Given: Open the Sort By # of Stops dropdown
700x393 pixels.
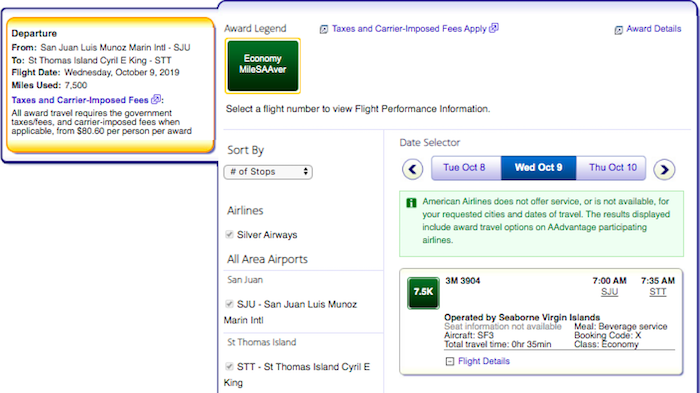Looking at the screenshot, I should point(268,172).
